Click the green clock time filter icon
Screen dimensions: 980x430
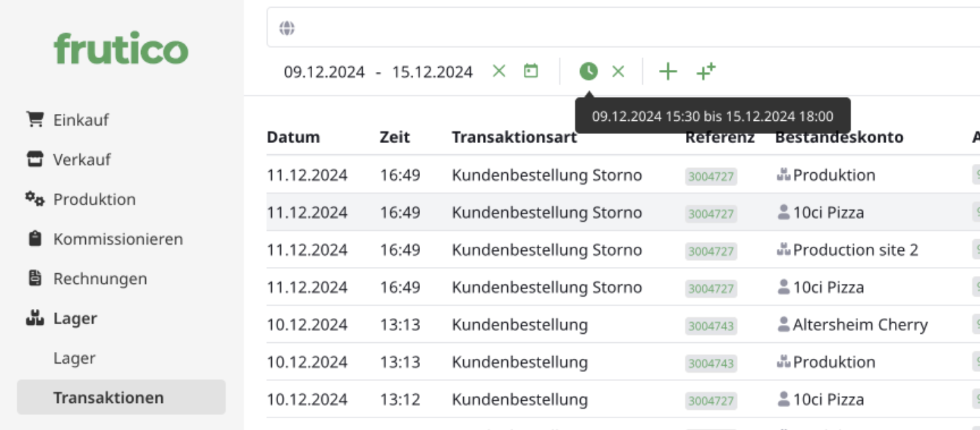588,71
